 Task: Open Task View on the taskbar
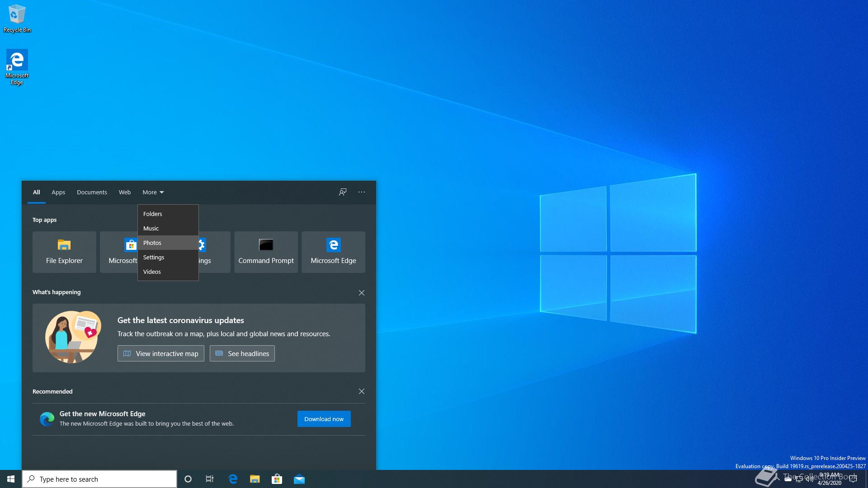[210, 479]
